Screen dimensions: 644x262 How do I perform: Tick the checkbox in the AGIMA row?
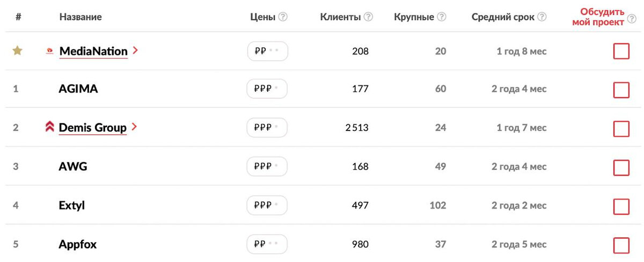pyautogui.click(x=621, y=90)
